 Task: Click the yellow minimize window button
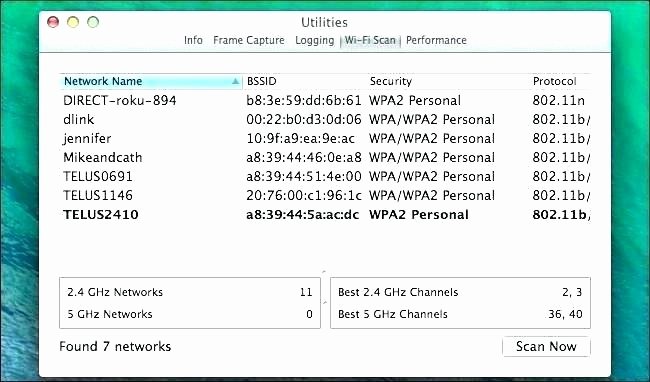pos(73,22)
